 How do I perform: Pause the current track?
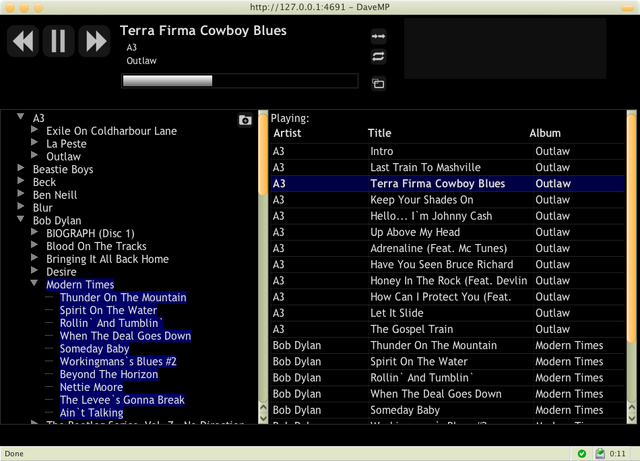click(x=58, y=41)
